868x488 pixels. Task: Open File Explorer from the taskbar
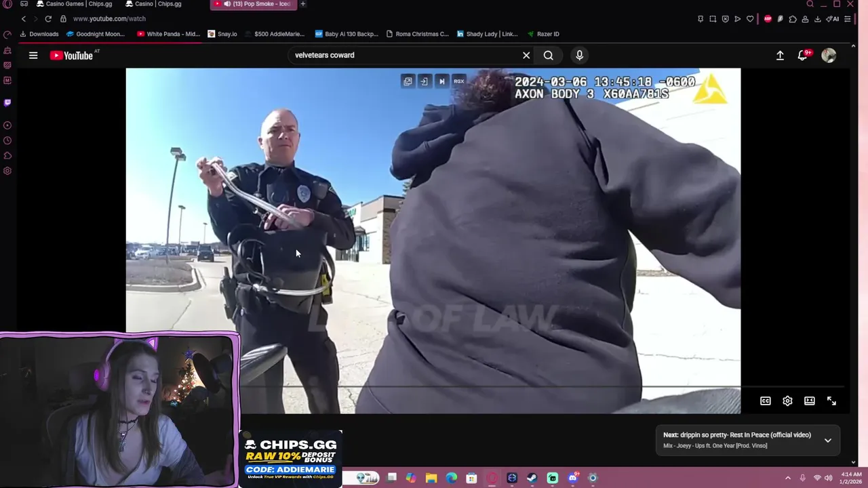(x=431, y=478)
